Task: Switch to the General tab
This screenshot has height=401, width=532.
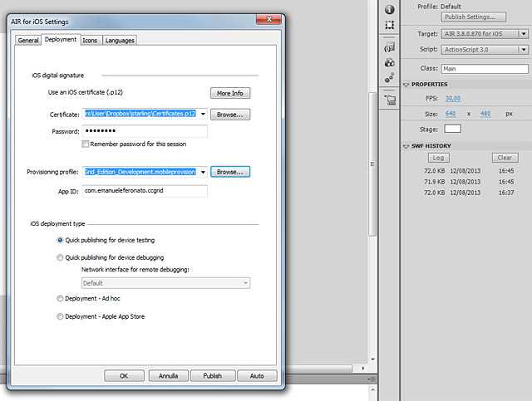Action: coord(28,40)
